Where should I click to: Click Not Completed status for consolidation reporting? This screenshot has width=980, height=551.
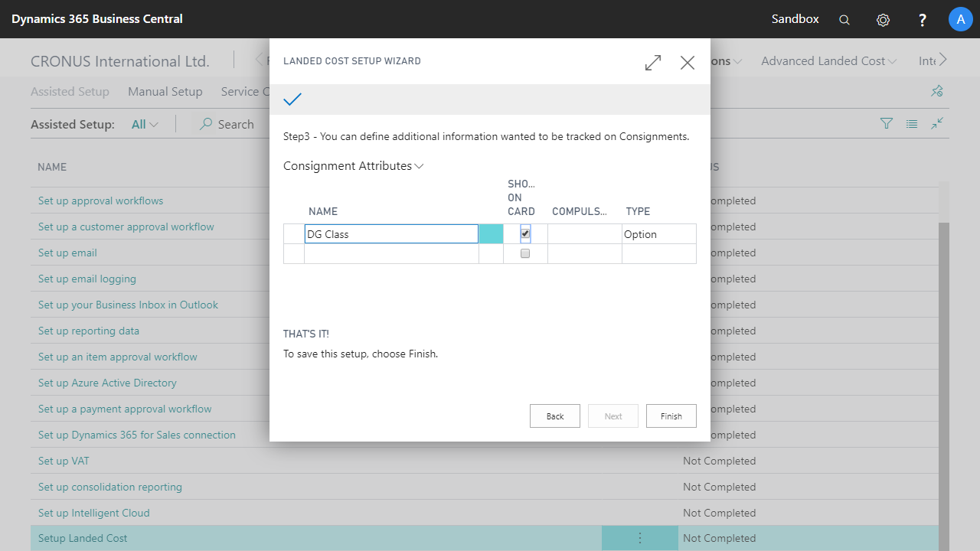(x=719, y=487)
